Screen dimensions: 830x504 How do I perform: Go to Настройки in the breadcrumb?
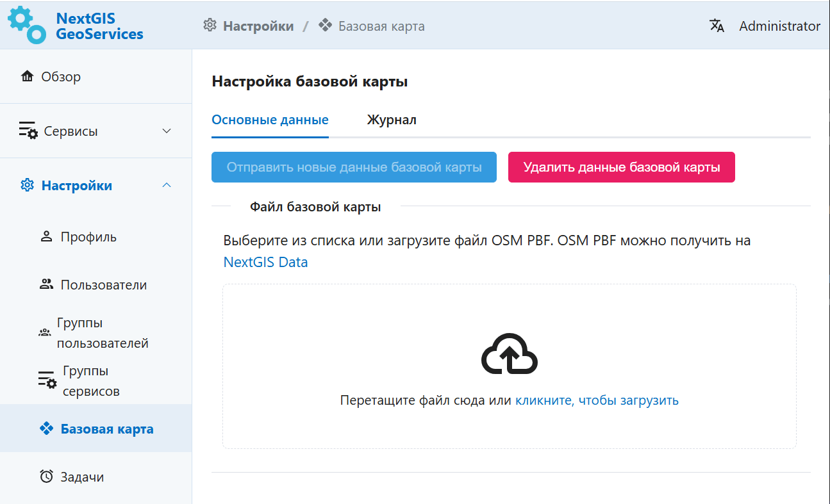click(x=258, y=26)
